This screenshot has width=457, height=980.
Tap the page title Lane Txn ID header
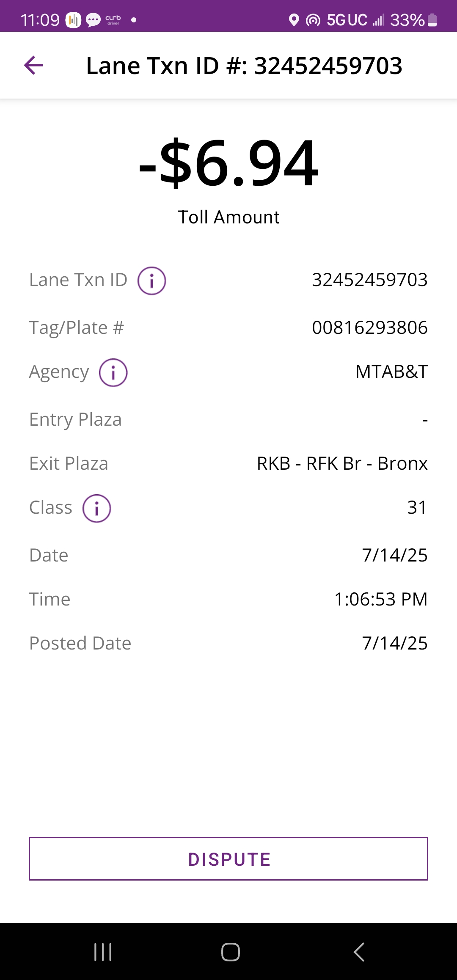coord(244,66)
